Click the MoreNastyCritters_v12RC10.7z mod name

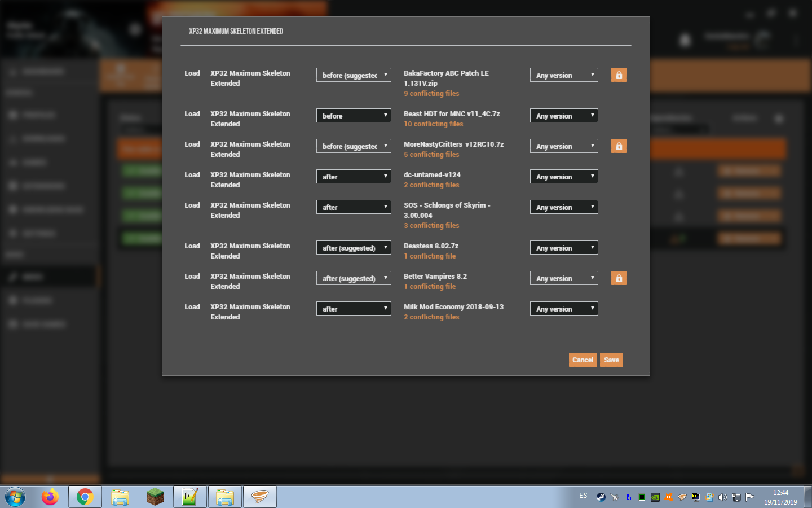[454, 144]
